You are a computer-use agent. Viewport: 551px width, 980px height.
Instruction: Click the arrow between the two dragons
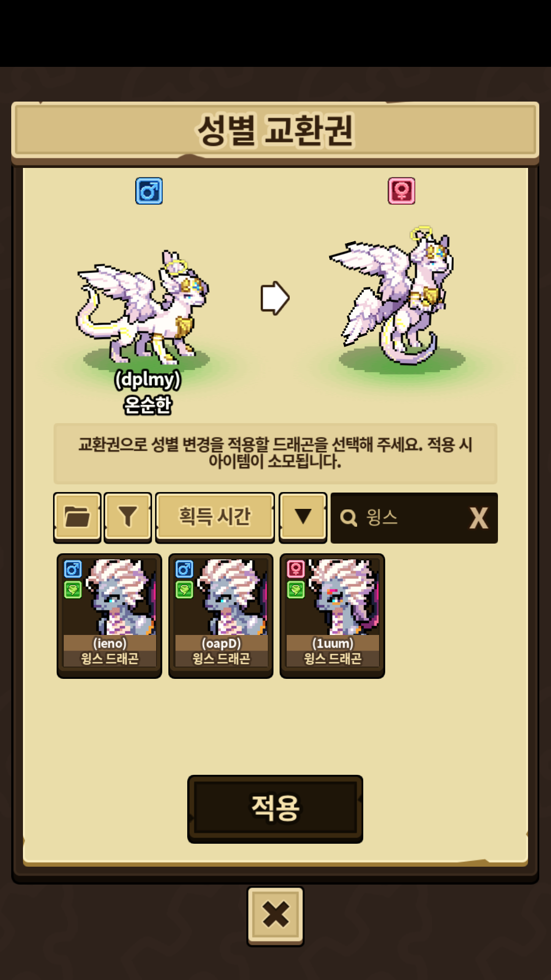coord(275,298)
